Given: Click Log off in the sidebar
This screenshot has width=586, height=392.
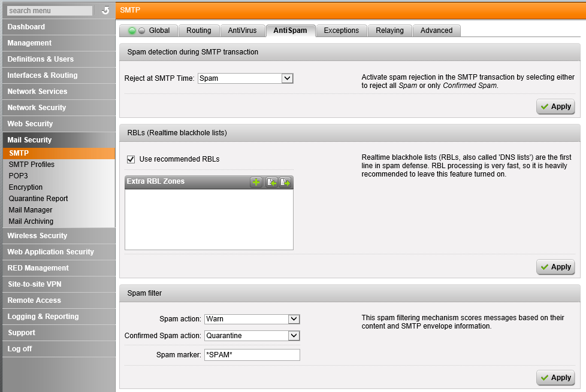Looking at the screenshot, I should (x=59, y=349).
